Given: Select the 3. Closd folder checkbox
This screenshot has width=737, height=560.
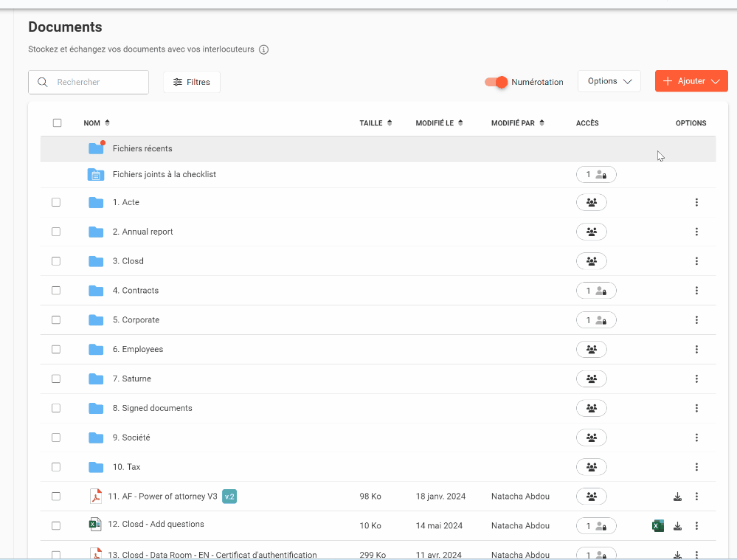Looking at the screenshot, I should [56, 261].
